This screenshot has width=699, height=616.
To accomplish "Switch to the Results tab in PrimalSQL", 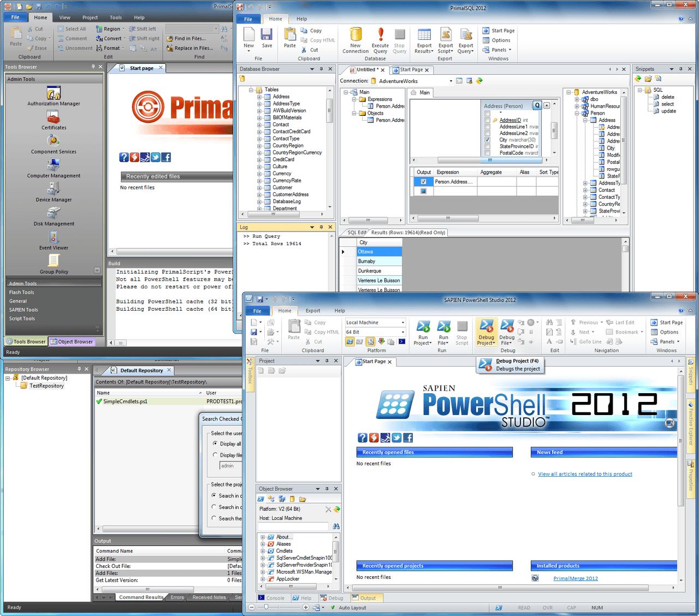I will 408,233.
